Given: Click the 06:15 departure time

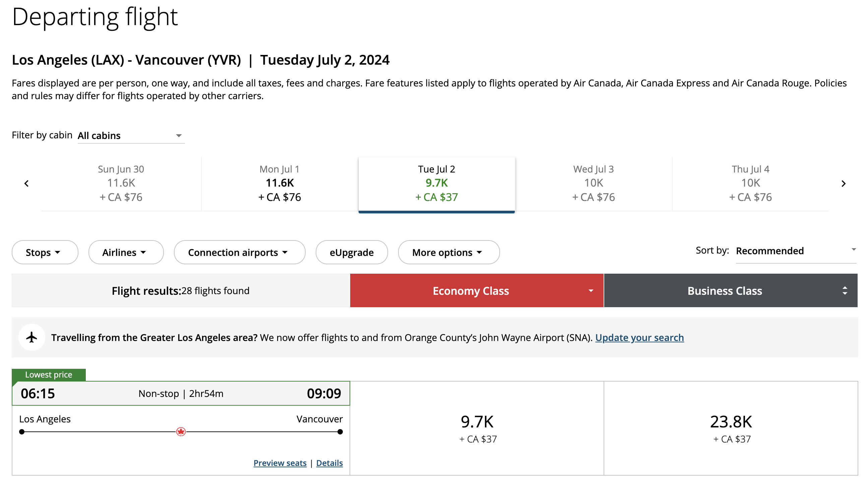Looking at the screenshot, I should (x=38, y=394).
